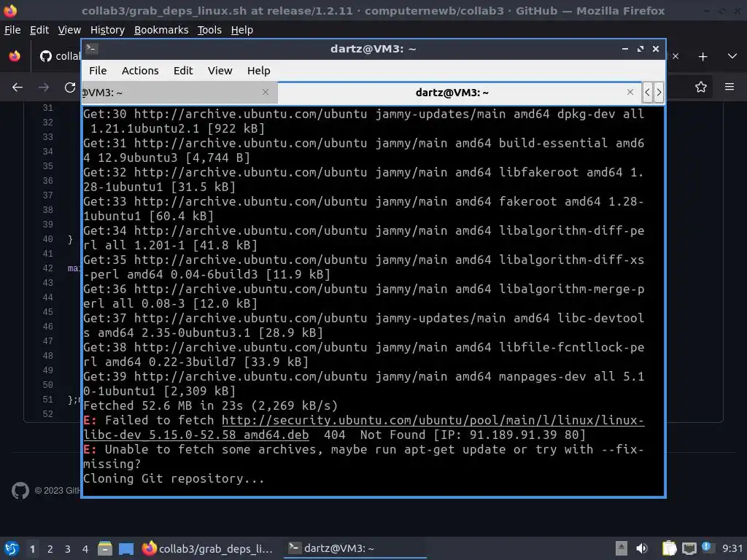Open Firefox Bookmarks menu

pyautogui.click(x=161, y=30)
